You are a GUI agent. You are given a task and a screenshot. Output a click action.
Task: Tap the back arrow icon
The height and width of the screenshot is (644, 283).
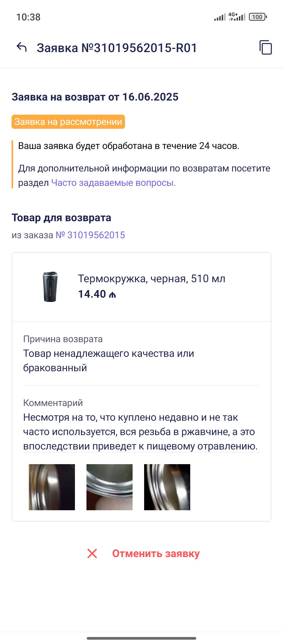22,47
